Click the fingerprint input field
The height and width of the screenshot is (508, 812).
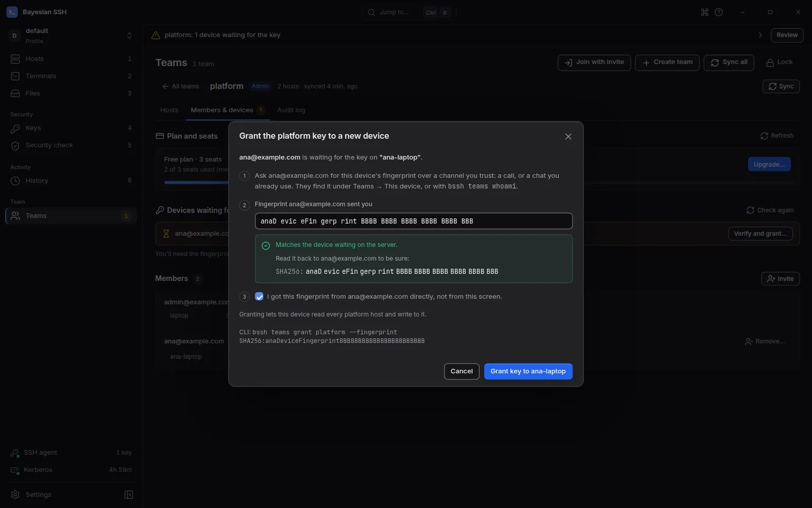pyautogui.click(x=414, y=221)
